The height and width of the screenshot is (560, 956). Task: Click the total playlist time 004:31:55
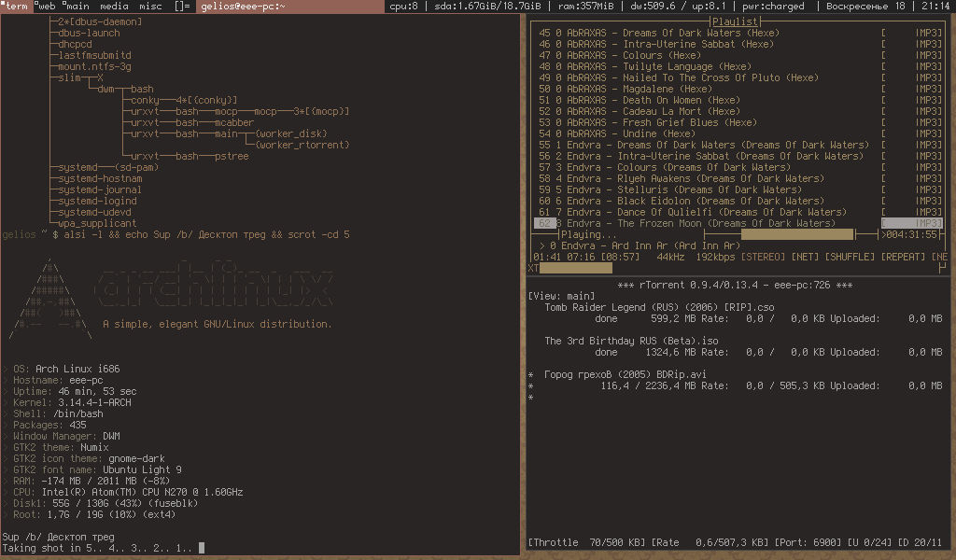[x=911, y=234]
